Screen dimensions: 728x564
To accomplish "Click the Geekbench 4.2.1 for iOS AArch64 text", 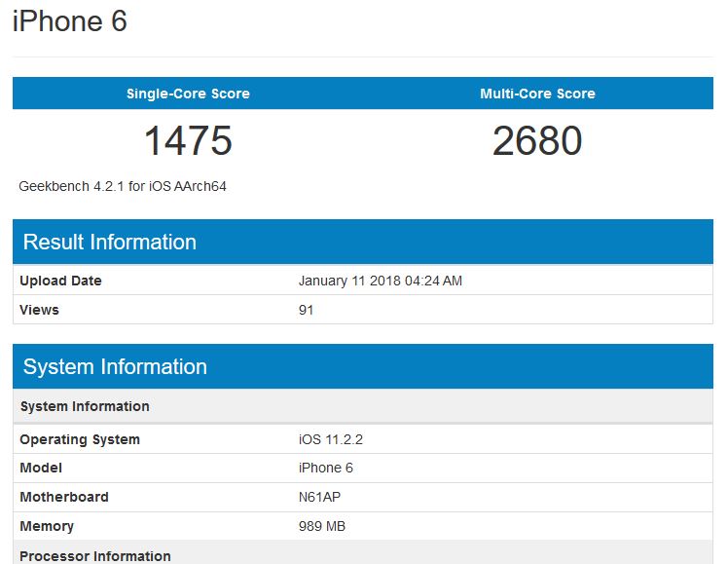I will (x=123, y=186).
